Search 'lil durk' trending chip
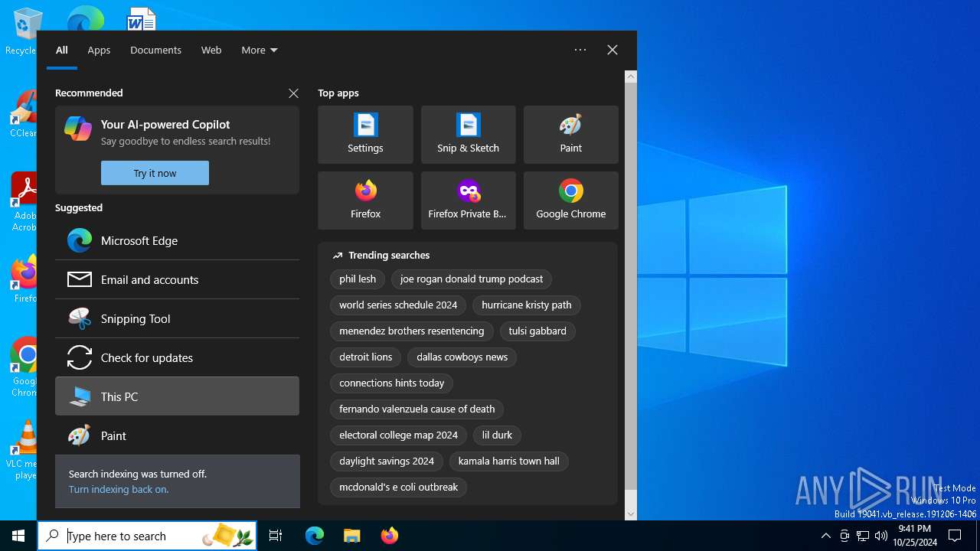Viewport: 980px width, 551px height. 497,435
